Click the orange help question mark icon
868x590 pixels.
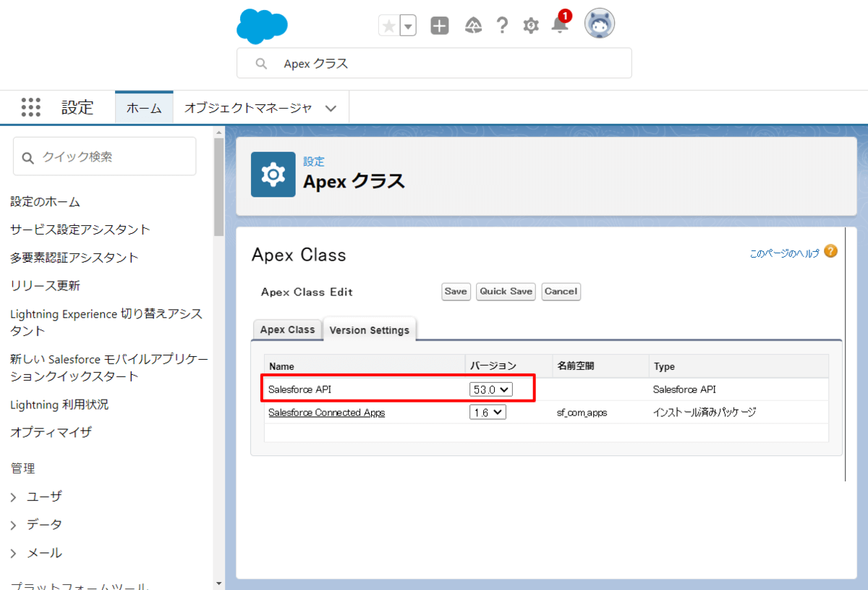pyautogui.click(x=830, y=252)
